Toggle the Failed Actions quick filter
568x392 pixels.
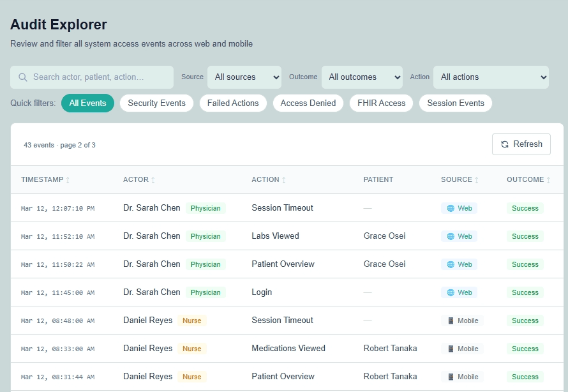tap(233, 103)
